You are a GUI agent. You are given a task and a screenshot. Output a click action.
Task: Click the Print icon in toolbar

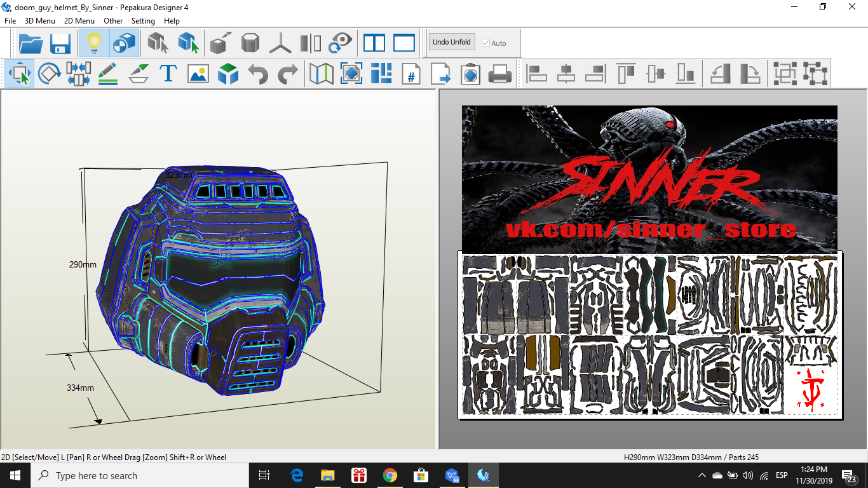coord(500,74)
